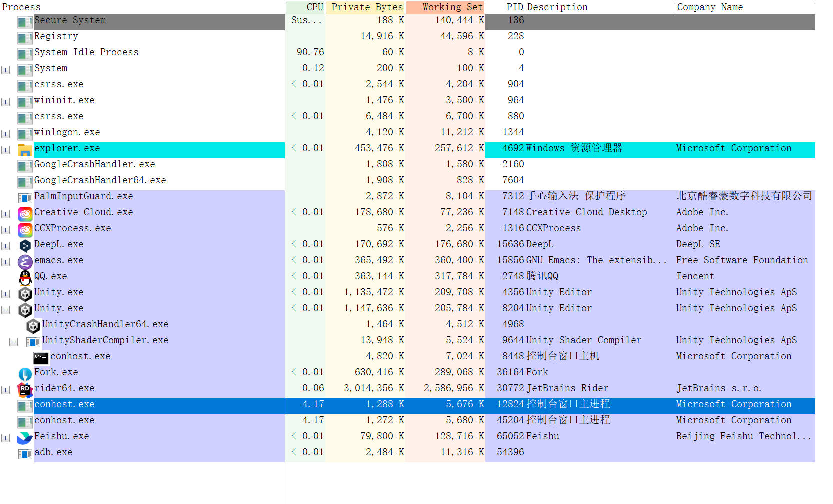The height and width of the screenshot is (504, 833).
Task: Sort by the Private Bytes column header
Action: [365, 7]
